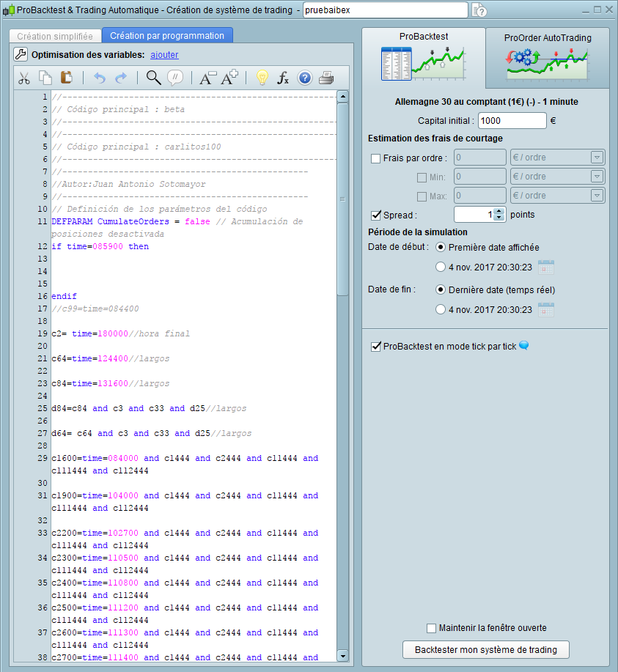Select Dernière date (temps réel) option
The width and height of the screenshot is (618, 672).
click(x=440, y=289)
